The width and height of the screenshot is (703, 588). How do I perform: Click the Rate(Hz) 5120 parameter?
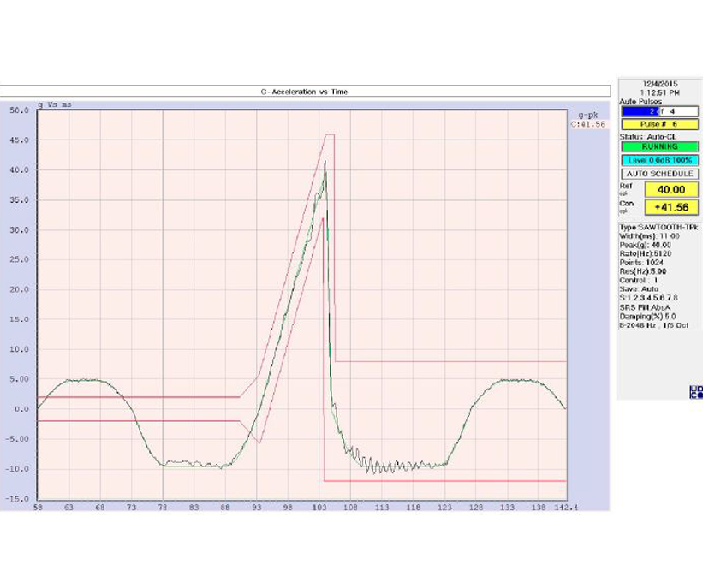point(645,253)
